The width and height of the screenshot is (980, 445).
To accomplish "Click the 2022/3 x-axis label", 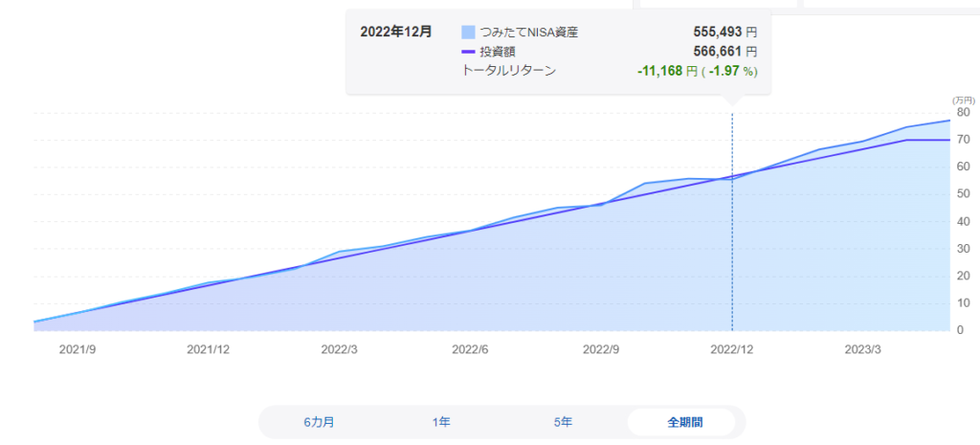I will point(340,349).
